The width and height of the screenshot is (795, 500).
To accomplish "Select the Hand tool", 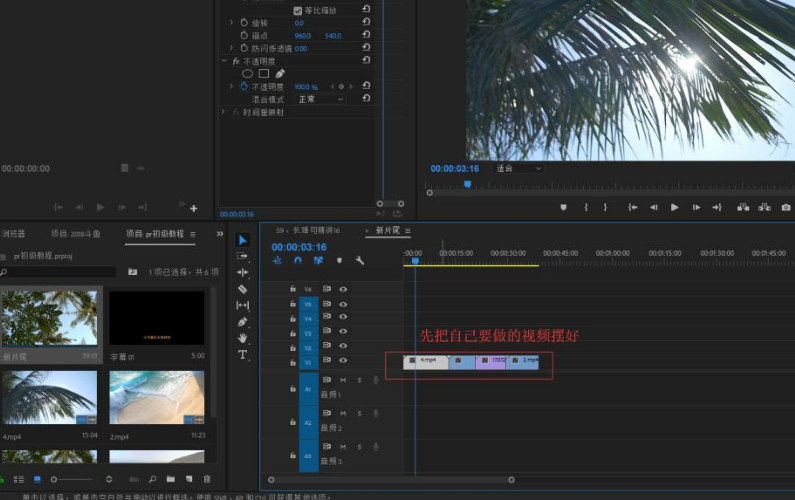I will [242, 338].
